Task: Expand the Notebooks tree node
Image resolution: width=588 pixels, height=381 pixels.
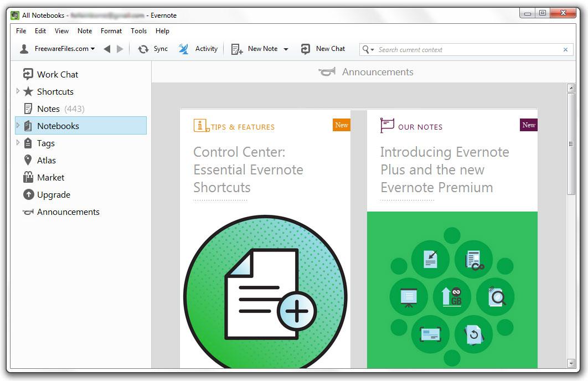Action: click(18, 126)
